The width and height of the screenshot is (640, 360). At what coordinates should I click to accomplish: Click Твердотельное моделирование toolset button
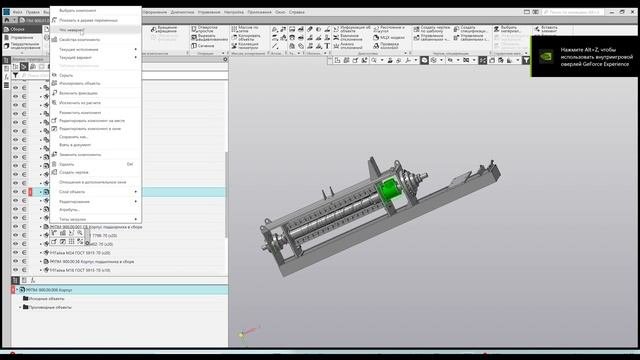22,46
